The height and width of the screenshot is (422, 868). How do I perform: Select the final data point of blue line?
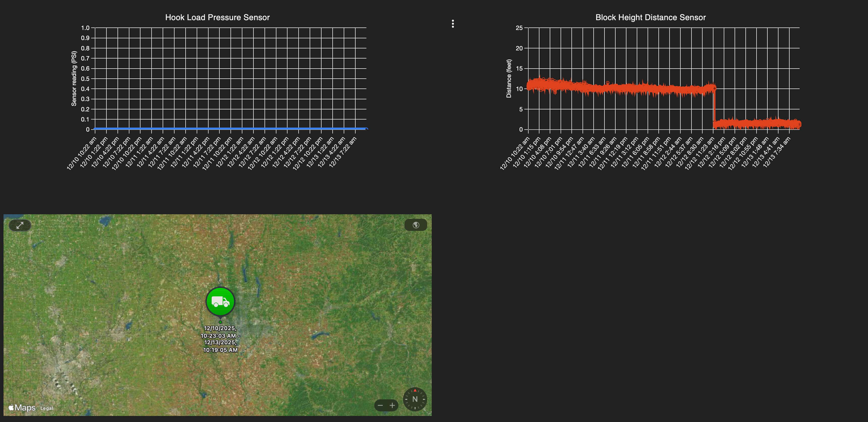366,129
